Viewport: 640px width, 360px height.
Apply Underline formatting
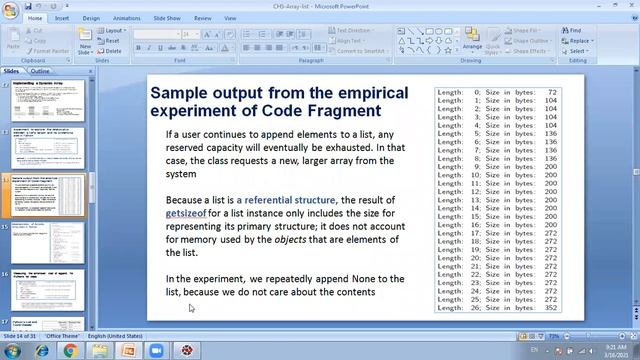(x=160, y=48)
